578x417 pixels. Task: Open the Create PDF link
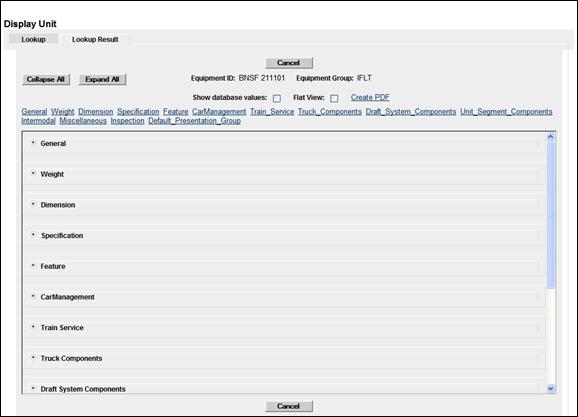coord(370,97)
